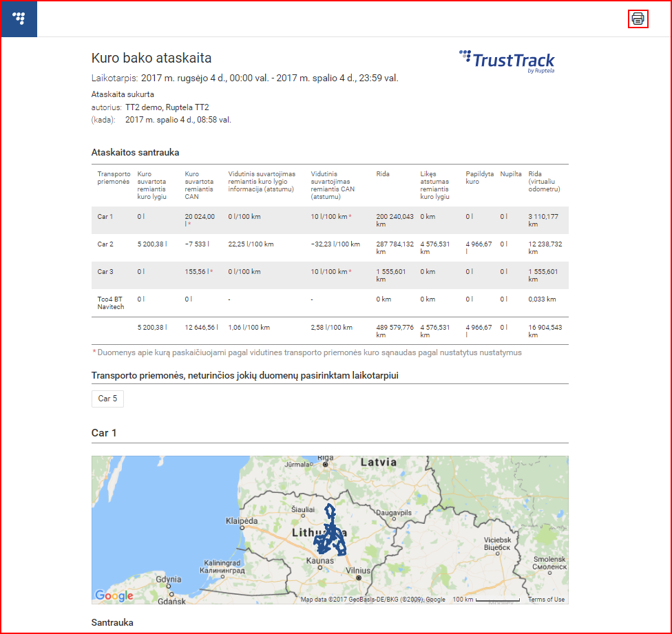Click totals mileage '489 579,776 km'
The image size is (672, 634).
(x=395, y=330)
